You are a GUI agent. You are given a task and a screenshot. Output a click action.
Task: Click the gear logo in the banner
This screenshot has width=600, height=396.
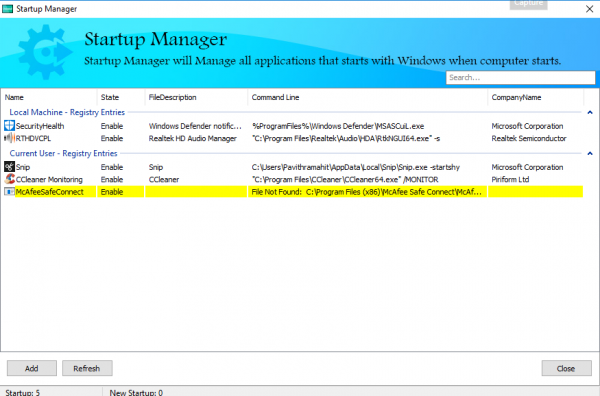click(46, 52)
